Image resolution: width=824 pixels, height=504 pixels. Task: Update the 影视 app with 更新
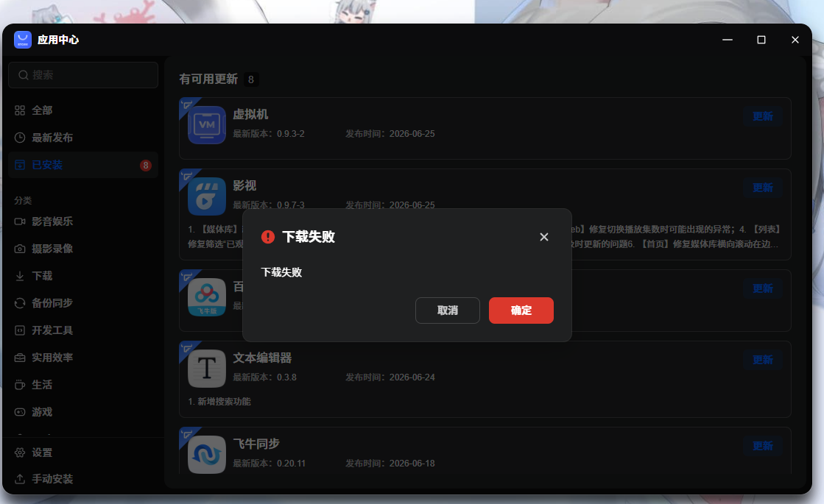click(763, 188)
